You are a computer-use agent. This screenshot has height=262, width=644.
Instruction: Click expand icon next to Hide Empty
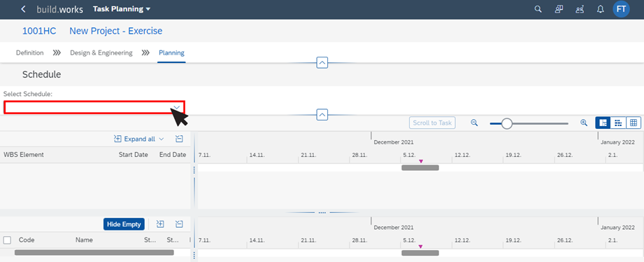point(160,224)
